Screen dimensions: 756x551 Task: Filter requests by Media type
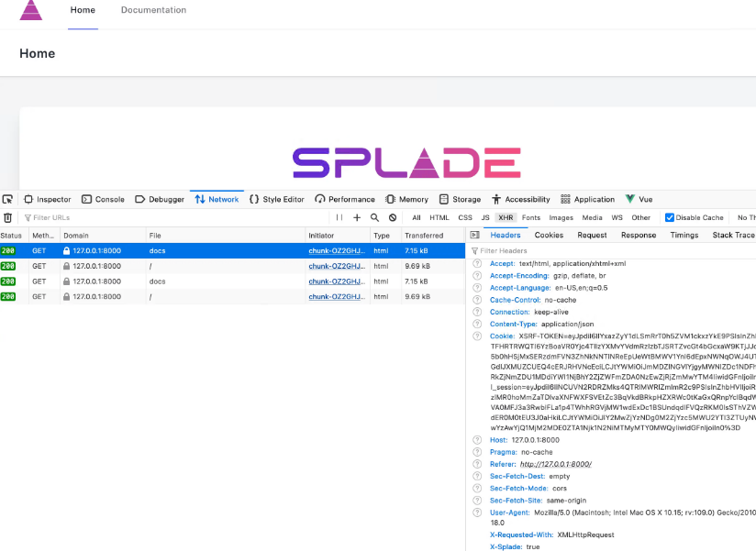pos(592,217)
